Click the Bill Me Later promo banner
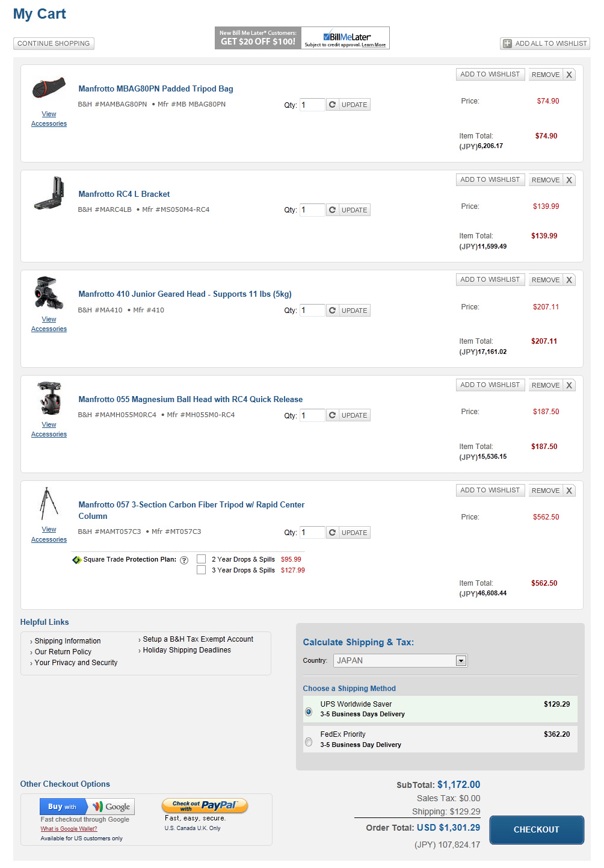 [x=302, y=38]
